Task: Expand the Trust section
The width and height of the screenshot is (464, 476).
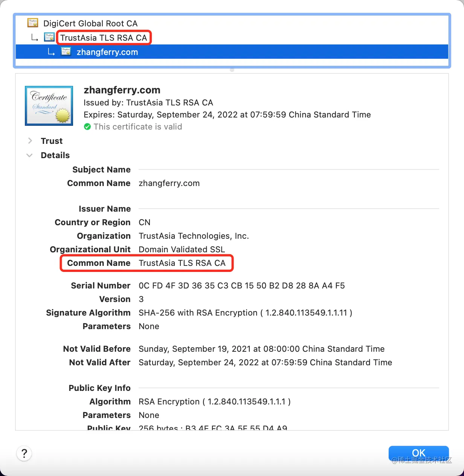Action: coord(30,140)
